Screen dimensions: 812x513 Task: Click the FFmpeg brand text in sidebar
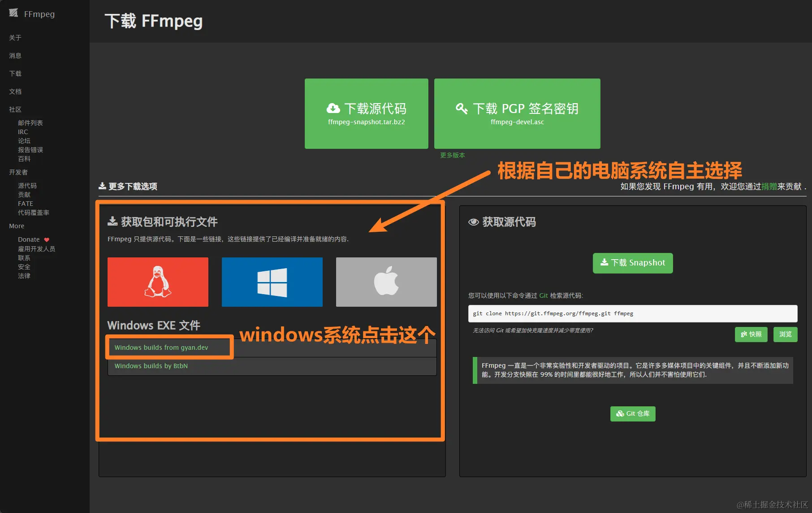pos(39,14)
